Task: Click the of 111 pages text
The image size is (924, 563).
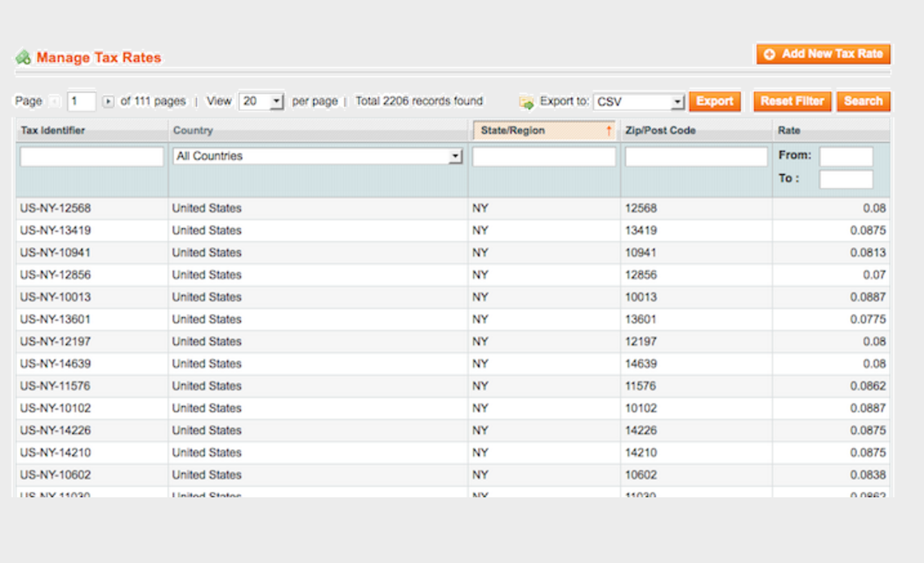Action: tap(153, 101)
